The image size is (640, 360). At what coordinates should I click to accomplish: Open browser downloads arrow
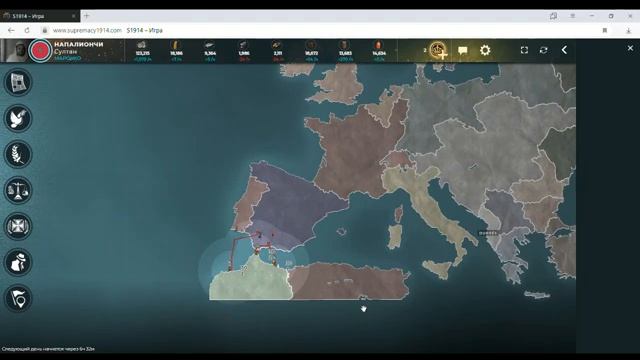(x=629, y=30)
